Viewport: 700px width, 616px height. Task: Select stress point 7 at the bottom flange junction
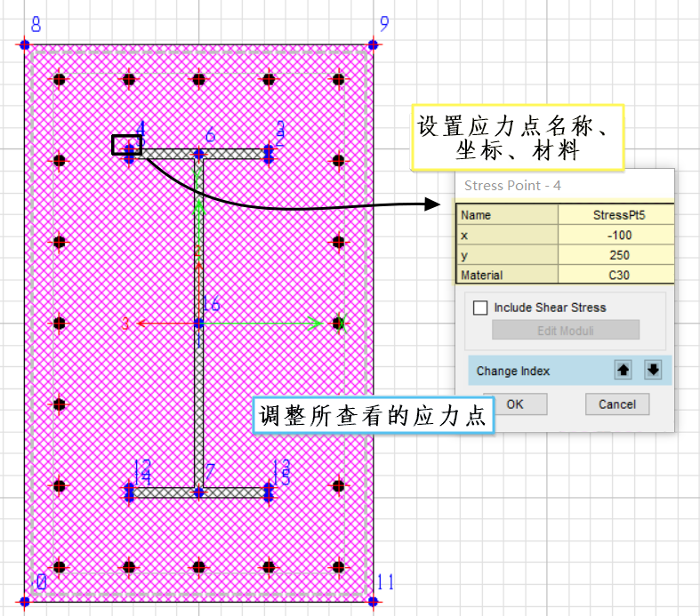coord(199,492)
